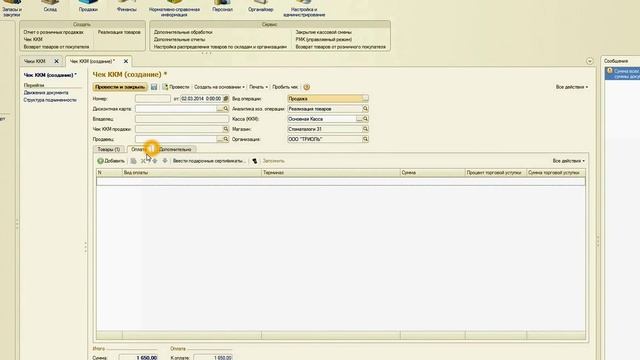Click the Заполнить button

pyautogui.click(x=273, y=161)
